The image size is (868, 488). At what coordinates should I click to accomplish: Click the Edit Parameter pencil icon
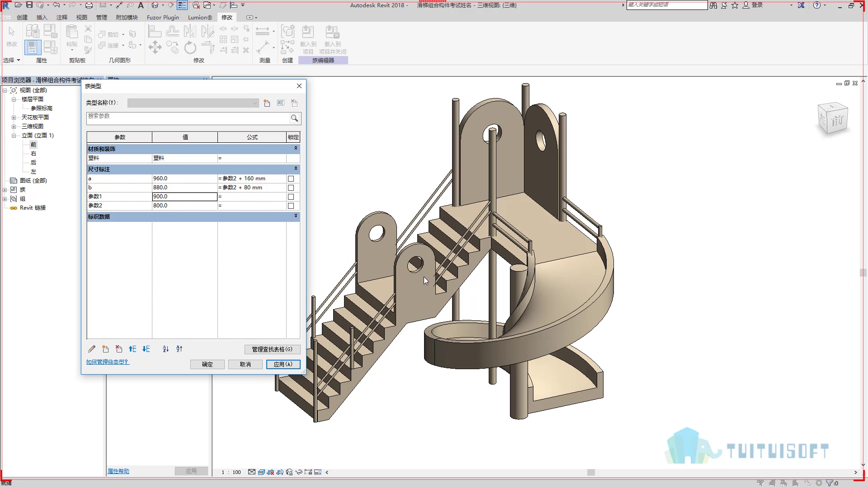(x=92, y=349)
